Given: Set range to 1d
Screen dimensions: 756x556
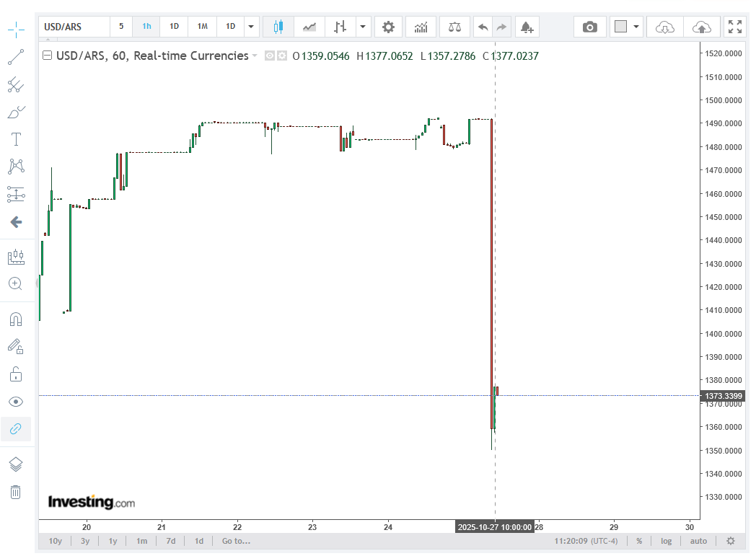Looking at the screenshot, I should (199, 541).
